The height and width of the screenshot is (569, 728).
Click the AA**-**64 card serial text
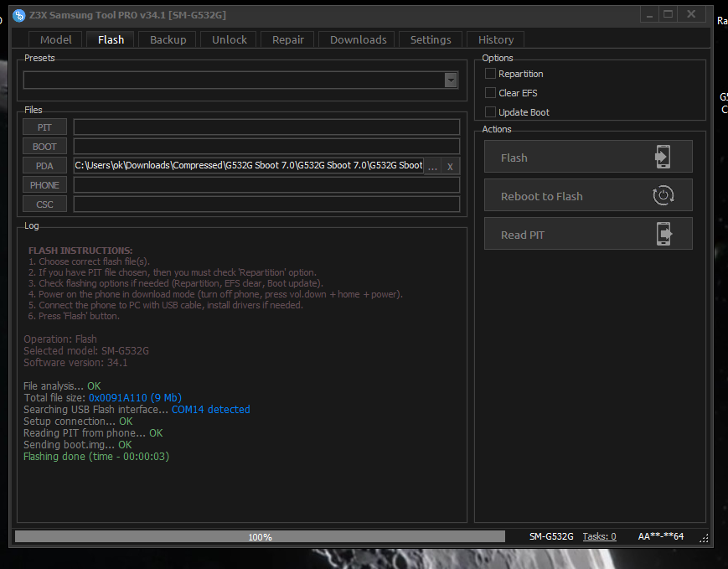661,536
